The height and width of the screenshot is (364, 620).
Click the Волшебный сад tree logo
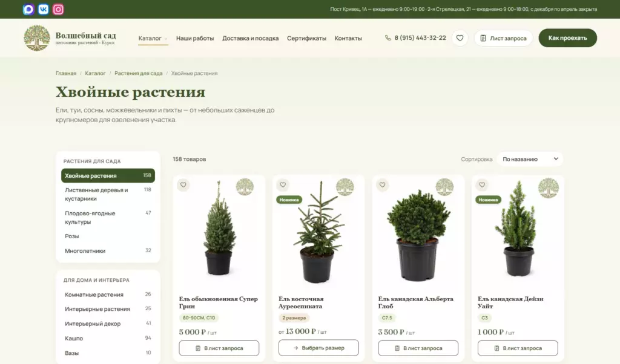pos(37,38)
